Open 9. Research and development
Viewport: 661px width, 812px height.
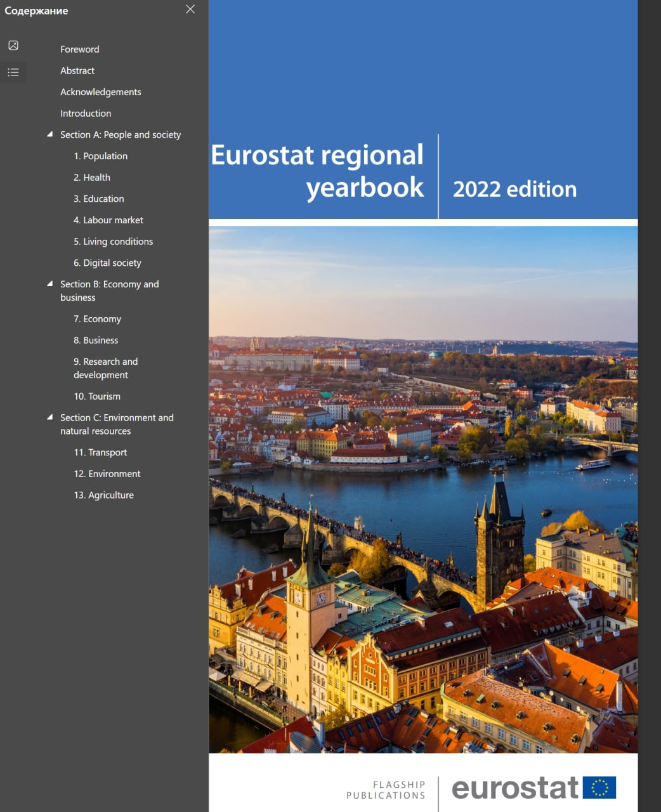[106, 368]
